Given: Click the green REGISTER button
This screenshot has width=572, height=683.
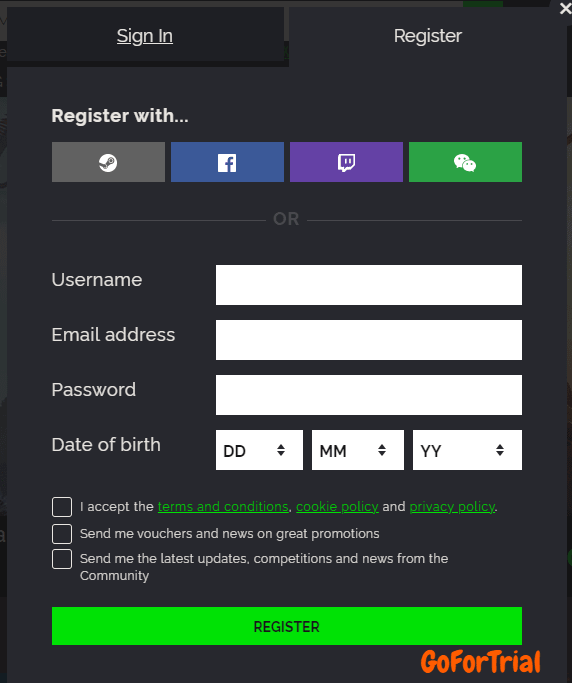Looking at the screenshot, I should point(287,626).
